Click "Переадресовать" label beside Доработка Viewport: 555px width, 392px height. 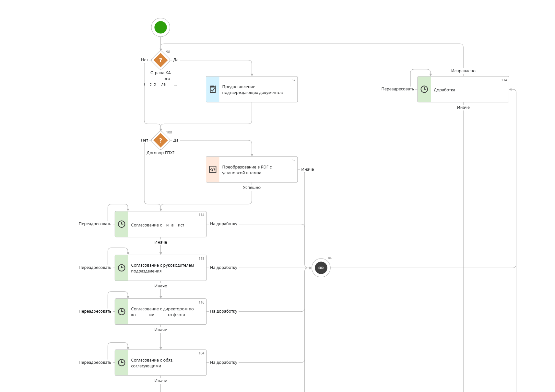click(x=397, y=89)
